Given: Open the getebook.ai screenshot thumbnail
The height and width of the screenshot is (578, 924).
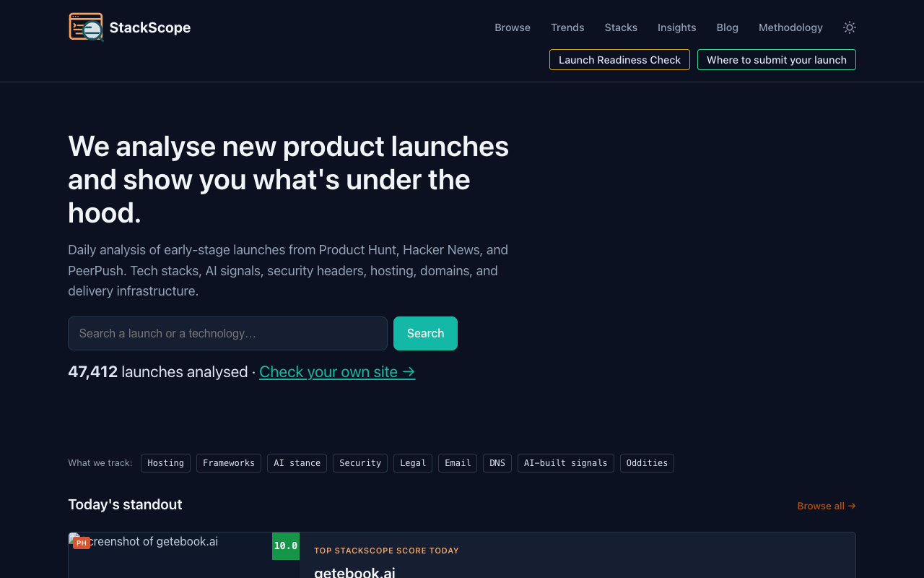Looking at the screenshot, I should pos(183,555).
